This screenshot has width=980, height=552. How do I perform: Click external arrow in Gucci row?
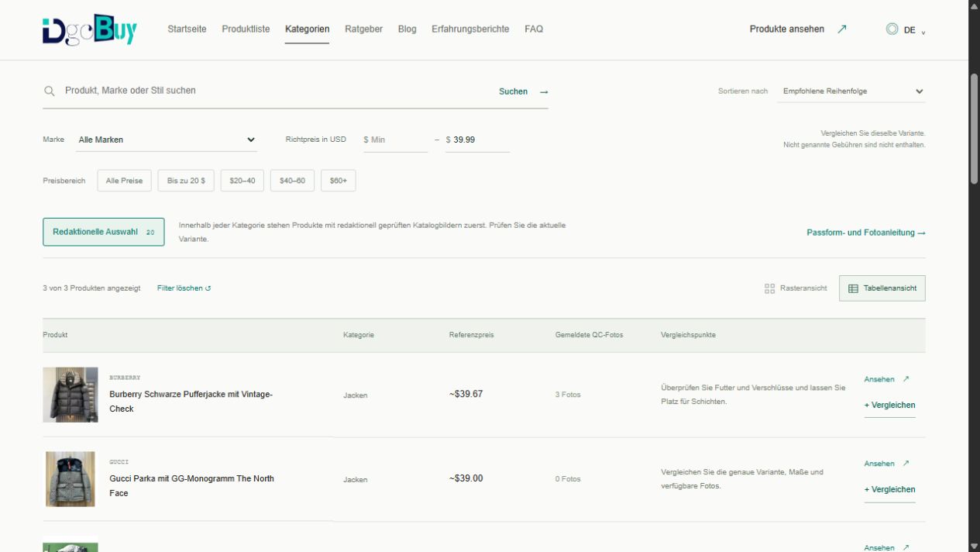click(906, 464)
